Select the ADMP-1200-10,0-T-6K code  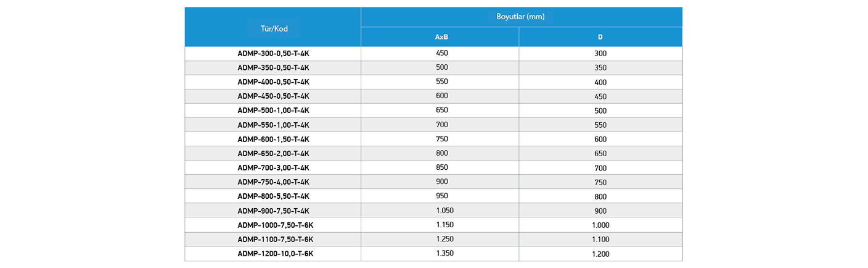point(276,253)
